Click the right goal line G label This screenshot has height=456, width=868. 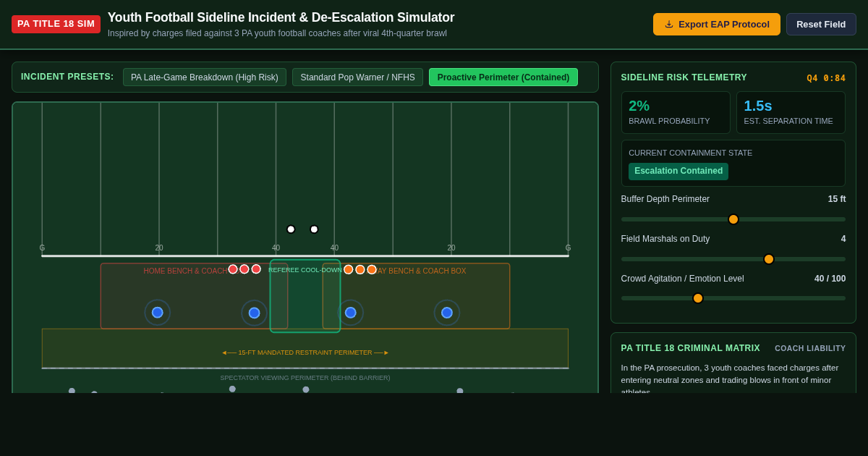point(568,248)
